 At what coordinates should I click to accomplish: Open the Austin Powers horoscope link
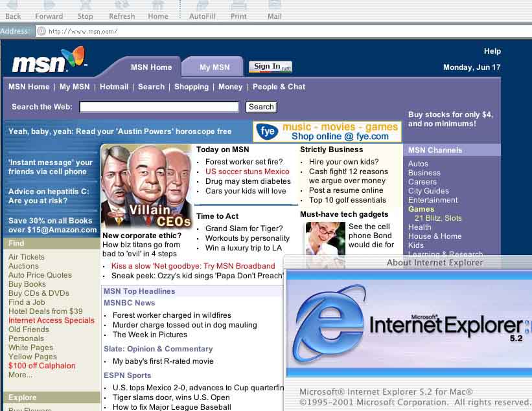pos(120,131)
